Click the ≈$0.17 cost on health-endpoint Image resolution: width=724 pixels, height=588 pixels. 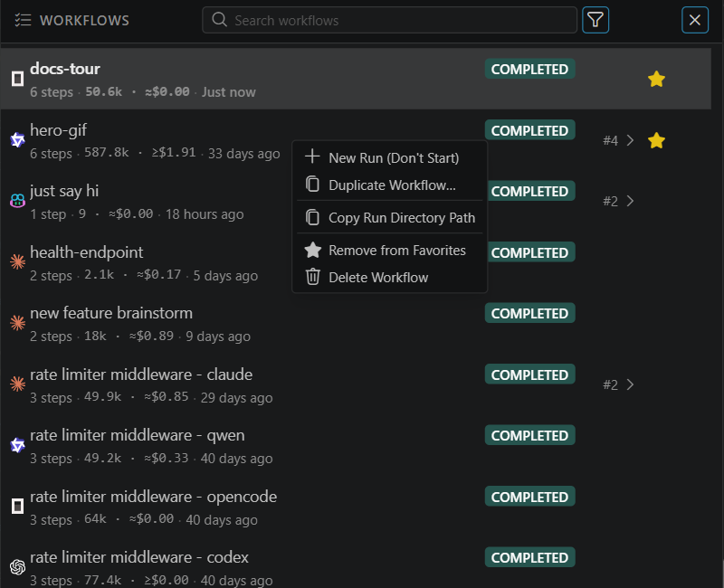click(x=159, y=275)
